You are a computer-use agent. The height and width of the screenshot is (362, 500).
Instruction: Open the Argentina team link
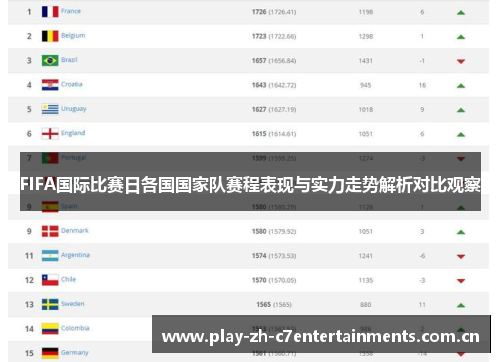click(x=76, y=255)
